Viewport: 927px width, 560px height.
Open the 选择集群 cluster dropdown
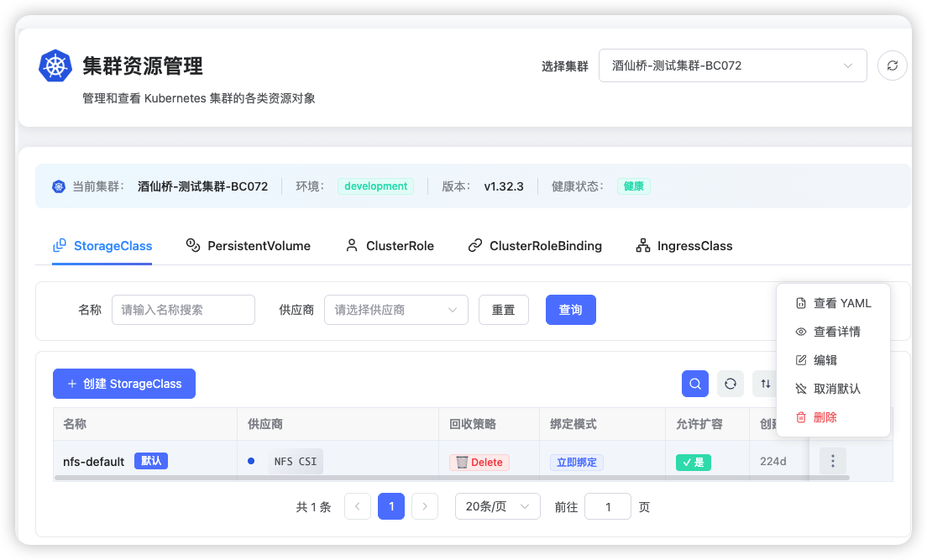coord(732,65)
